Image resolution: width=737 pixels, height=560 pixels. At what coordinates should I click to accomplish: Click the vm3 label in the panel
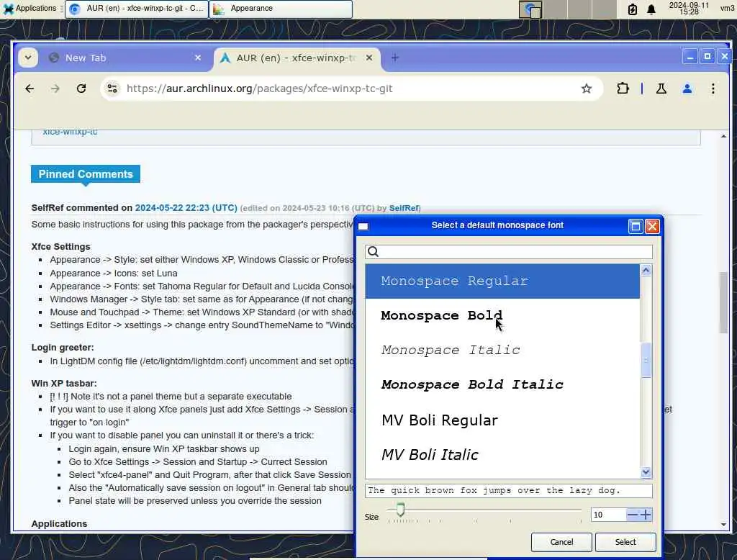tap(727, 9)
